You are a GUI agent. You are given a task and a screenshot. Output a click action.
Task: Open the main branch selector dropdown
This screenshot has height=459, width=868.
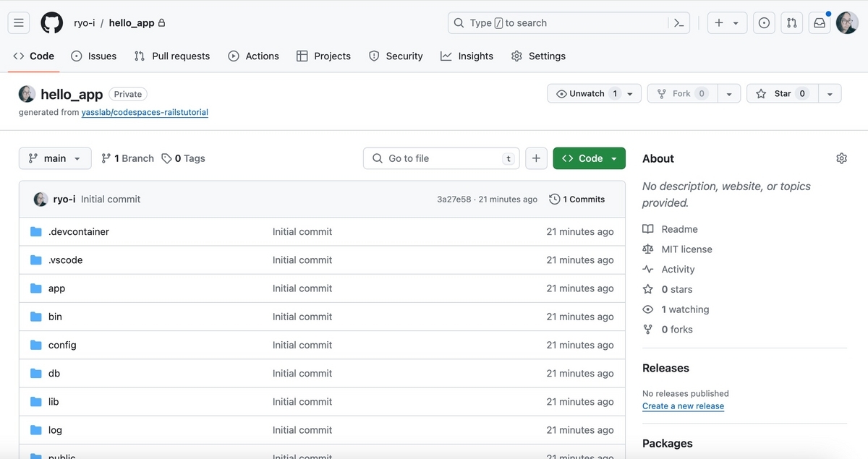coord(55,158)
